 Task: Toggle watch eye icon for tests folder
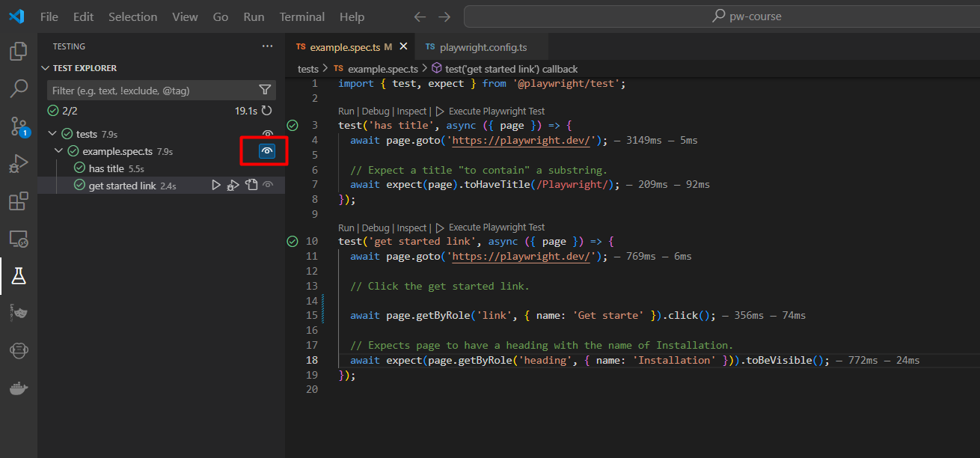pyautogui.click(x=267, y=134)
